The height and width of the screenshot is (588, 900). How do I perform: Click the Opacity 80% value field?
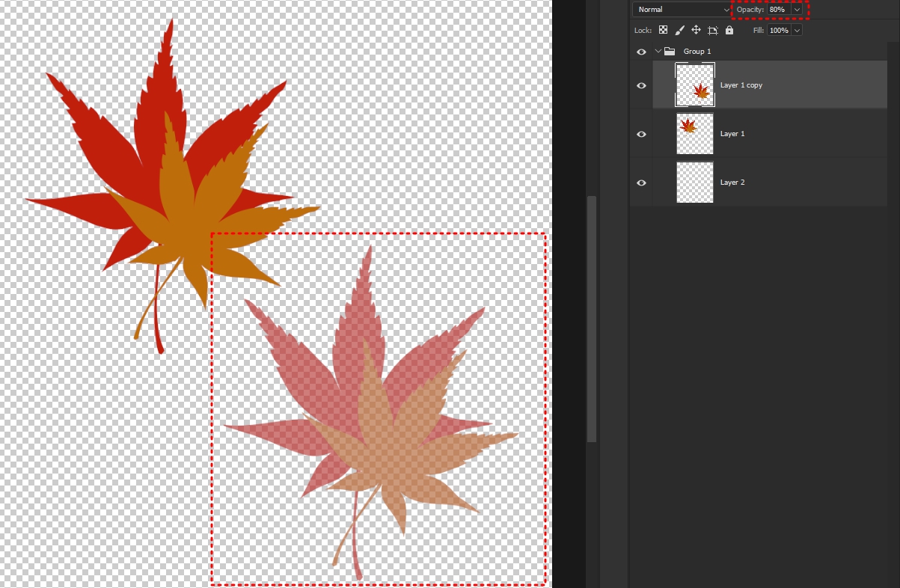pos(778,10)
